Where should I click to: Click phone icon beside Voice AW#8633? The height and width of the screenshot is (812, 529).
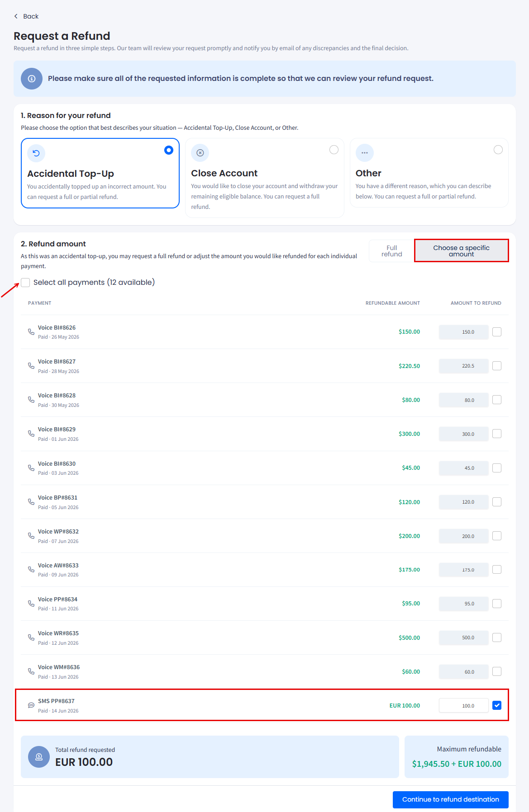[31, 570]
